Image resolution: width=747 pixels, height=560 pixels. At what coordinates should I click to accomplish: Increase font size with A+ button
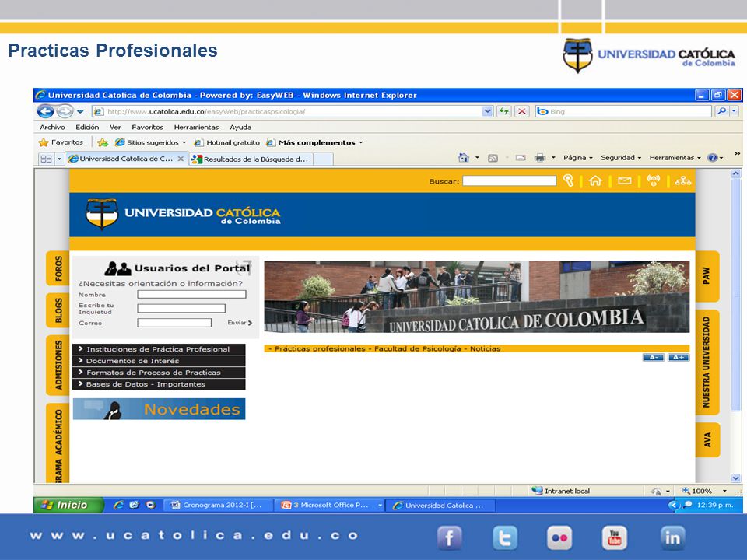(679, 357)
